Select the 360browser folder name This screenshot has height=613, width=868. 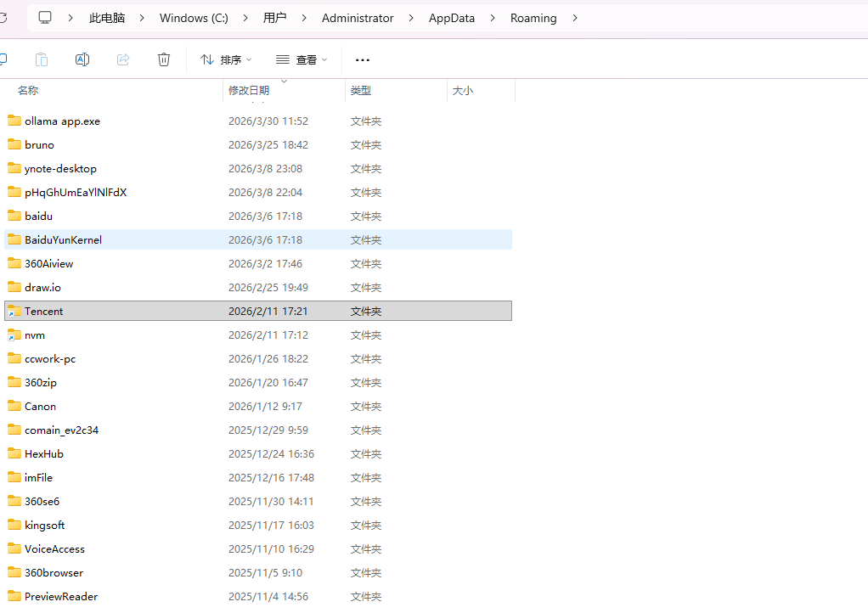coord(54,572)
